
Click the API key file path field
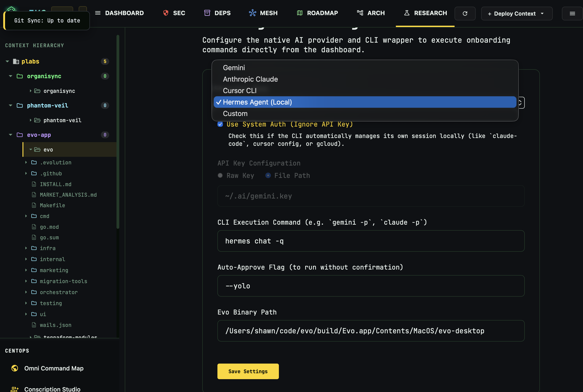click(371, 196)
